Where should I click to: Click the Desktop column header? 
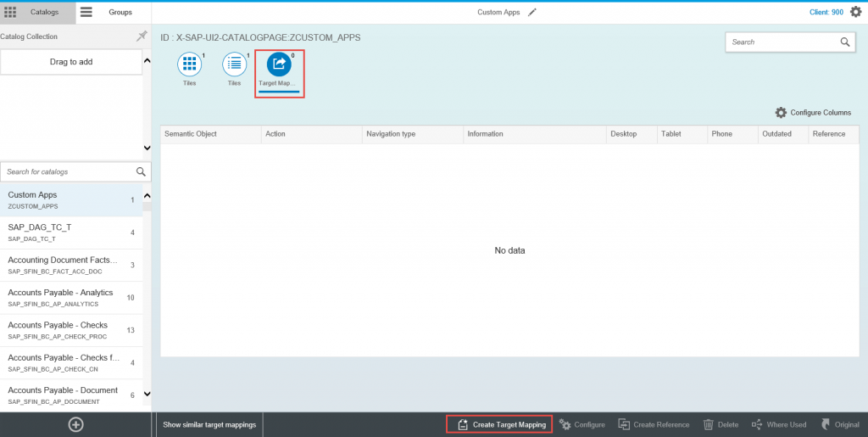tap(632, 134)
